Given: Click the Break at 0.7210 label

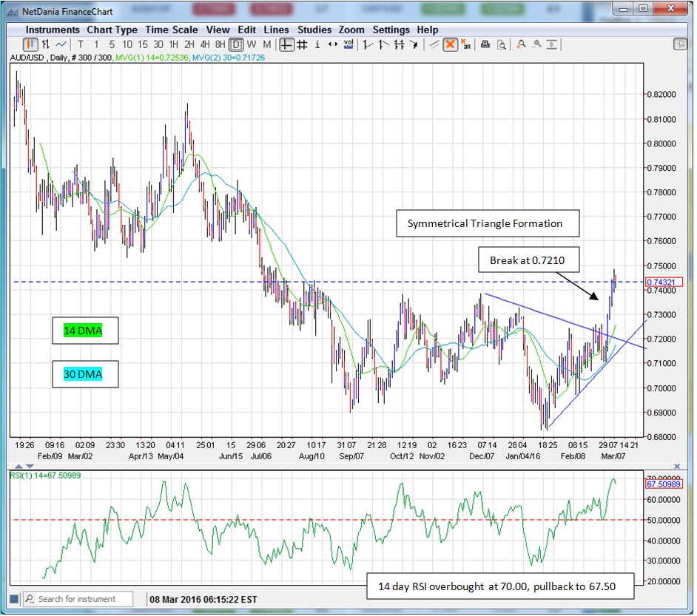Looking at the screenshot, I should coord(528,260).
